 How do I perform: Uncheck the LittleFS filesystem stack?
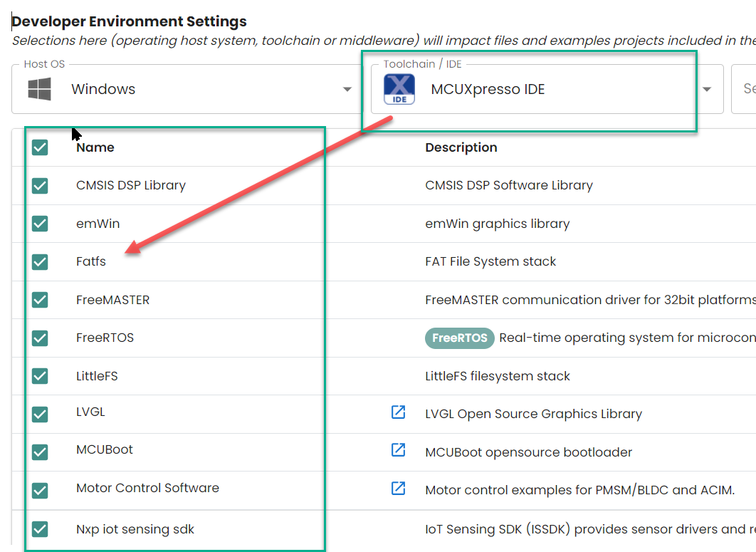(x=40, y=376)
